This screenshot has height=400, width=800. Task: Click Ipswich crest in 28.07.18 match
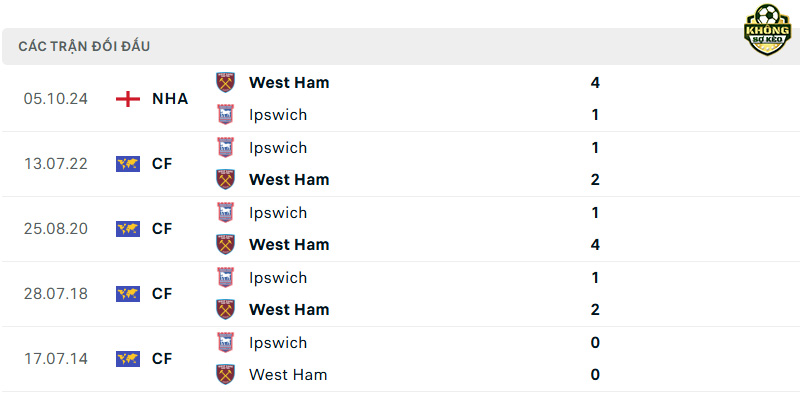click(225, 278)
